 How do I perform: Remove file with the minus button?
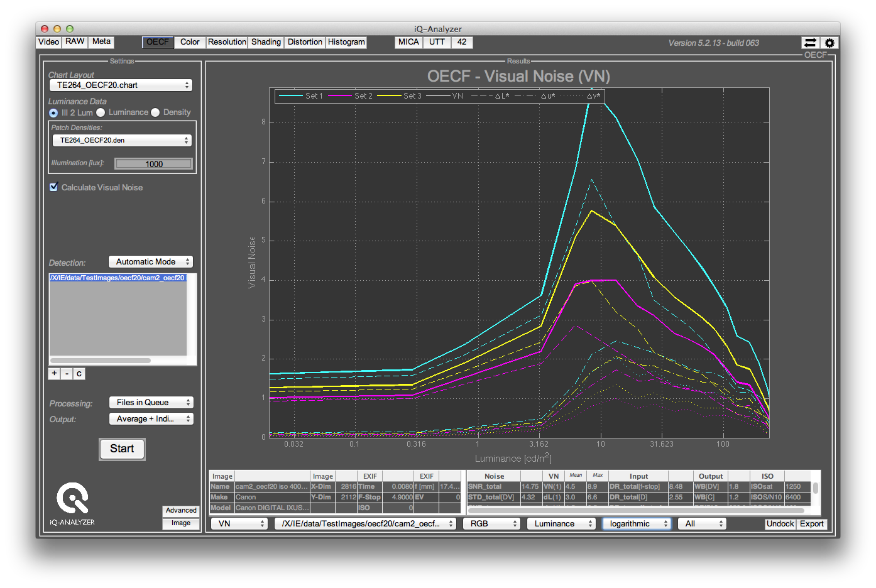pos(67,373)
